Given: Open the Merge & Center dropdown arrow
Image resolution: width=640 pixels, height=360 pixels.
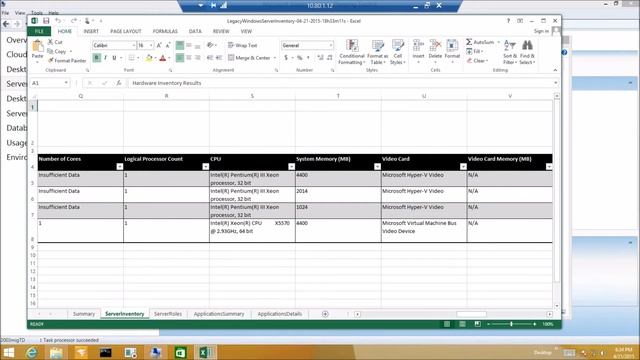Looking at the screenshot, I should pyautogui.click(x=275, y=58).
